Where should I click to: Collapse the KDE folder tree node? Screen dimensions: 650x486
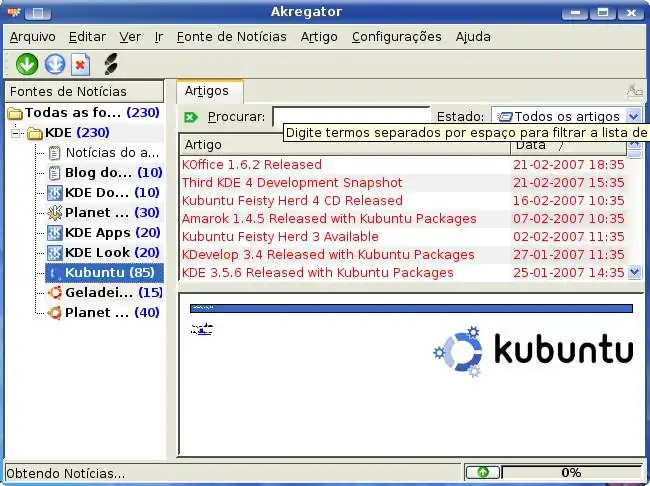point(16,133)
